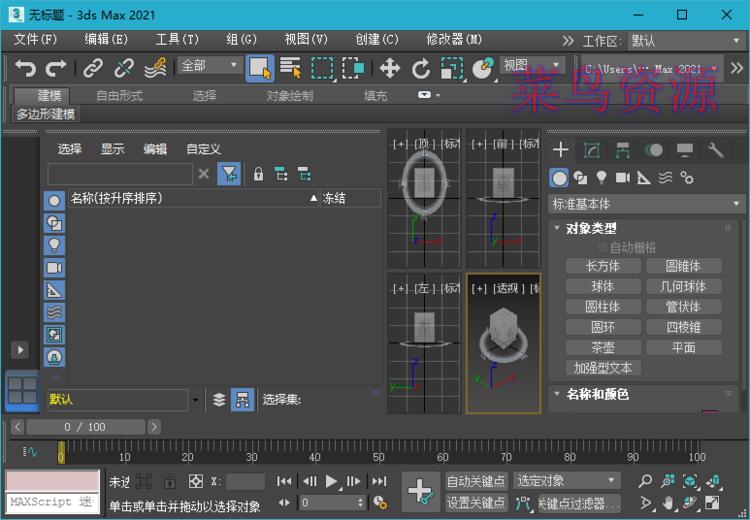Switch to Sort by Layer stack icon
Viewport: 750px width, 520px height.
pyautogui.click(x=219, y=400)
